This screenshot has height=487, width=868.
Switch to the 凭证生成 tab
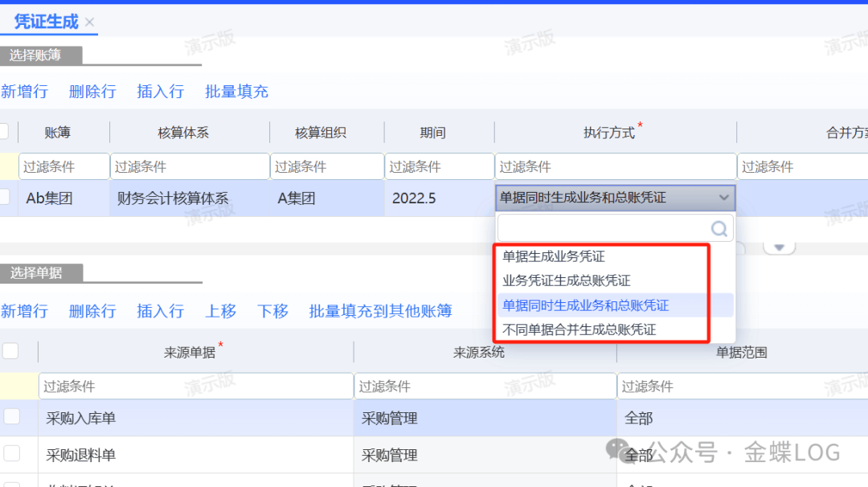[x=47, y=23]
